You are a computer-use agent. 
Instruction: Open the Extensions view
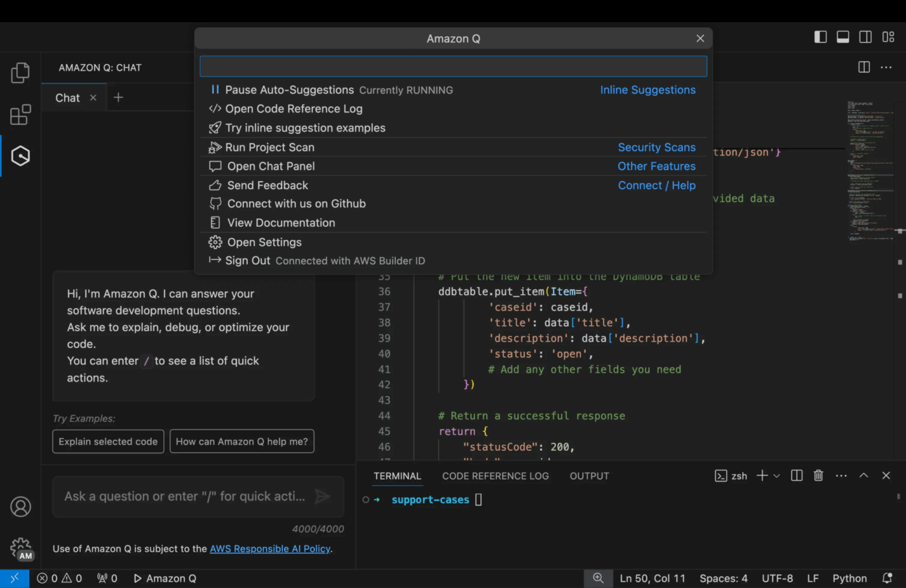click(19, 114)
